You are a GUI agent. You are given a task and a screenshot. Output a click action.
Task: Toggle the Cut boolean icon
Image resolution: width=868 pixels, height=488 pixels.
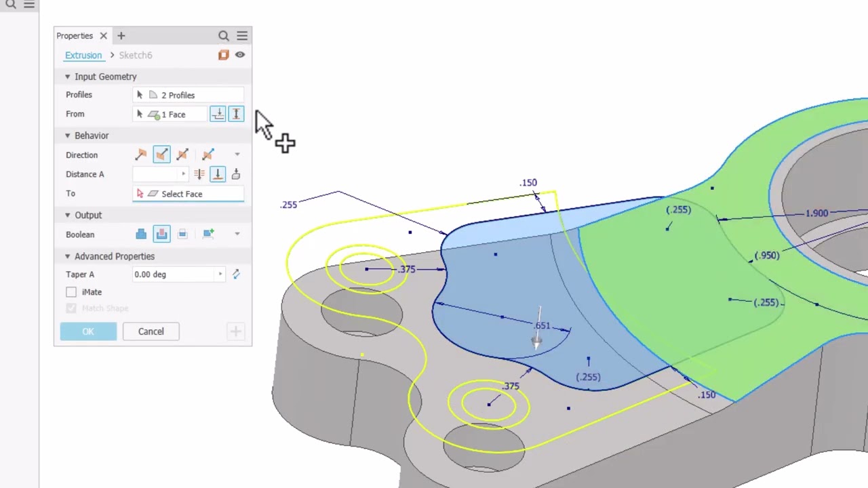[x=161, y=235]
